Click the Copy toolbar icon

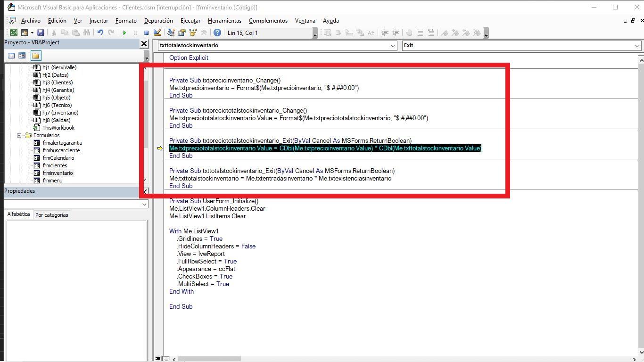click(65, 33)
